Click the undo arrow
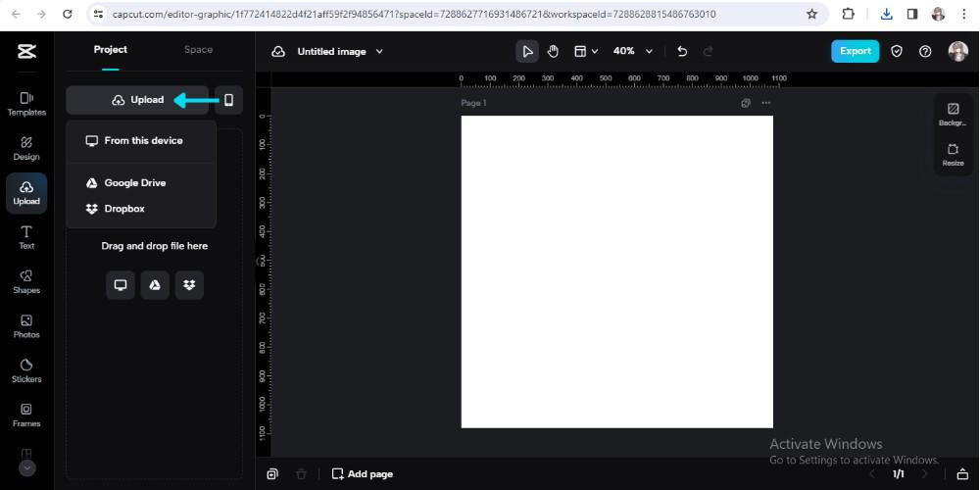980x490 pixels. [682, 52]
